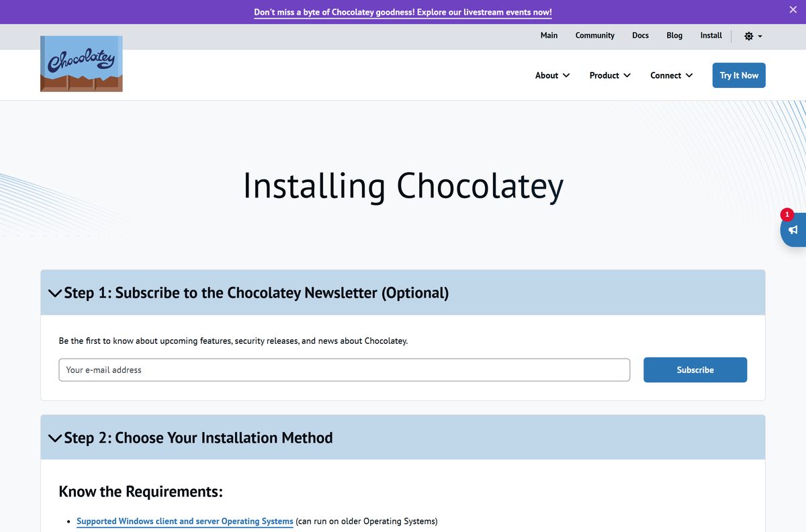This screenshot has width=806, height=532.
Task: Click the 'Know the Requirements:' heading
Action: pos(140,492)
